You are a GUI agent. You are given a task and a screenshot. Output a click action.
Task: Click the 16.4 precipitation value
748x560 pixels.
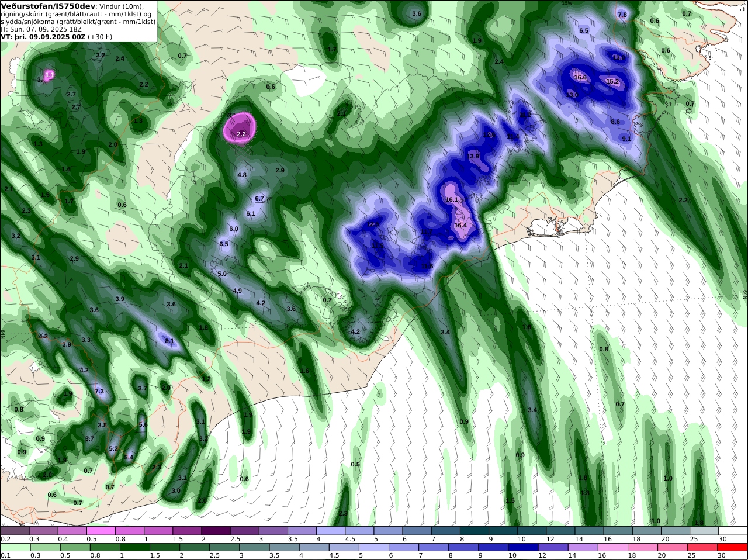[460, 225]
